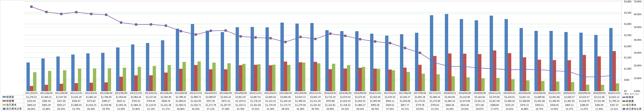644x111 pixels.
Task: Click the equity cell $750.63
Action: 435,105
